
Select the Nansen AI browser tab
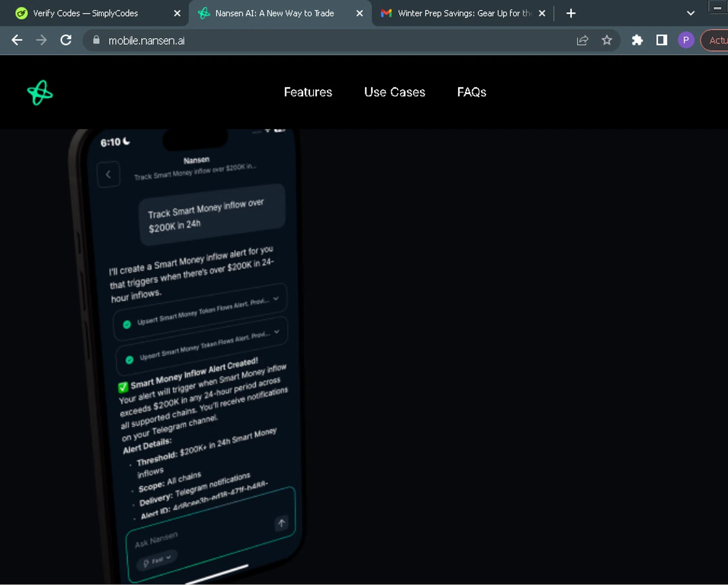tap(274, 13)
